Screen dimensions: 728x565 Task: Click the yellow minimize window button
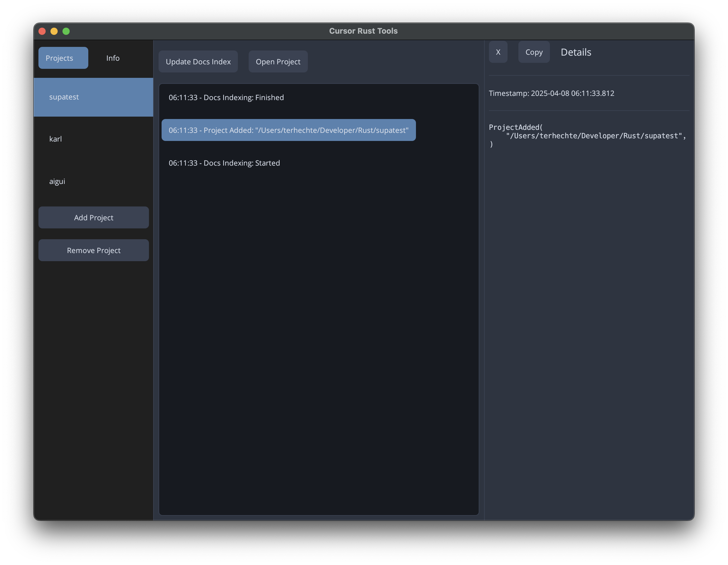[54, 31]
